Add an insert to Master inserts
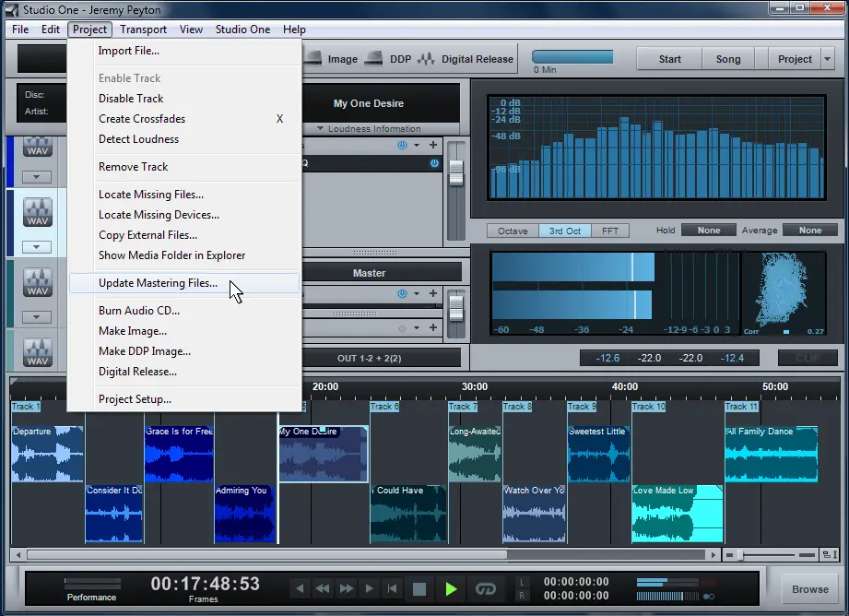Viewport: 849px width, 616px height. click(432, 293)
